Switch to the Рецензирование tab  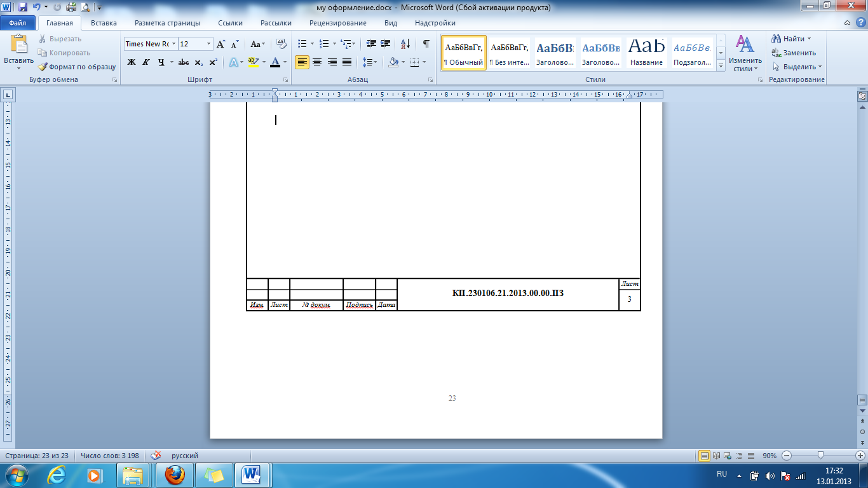click(338, 23)
